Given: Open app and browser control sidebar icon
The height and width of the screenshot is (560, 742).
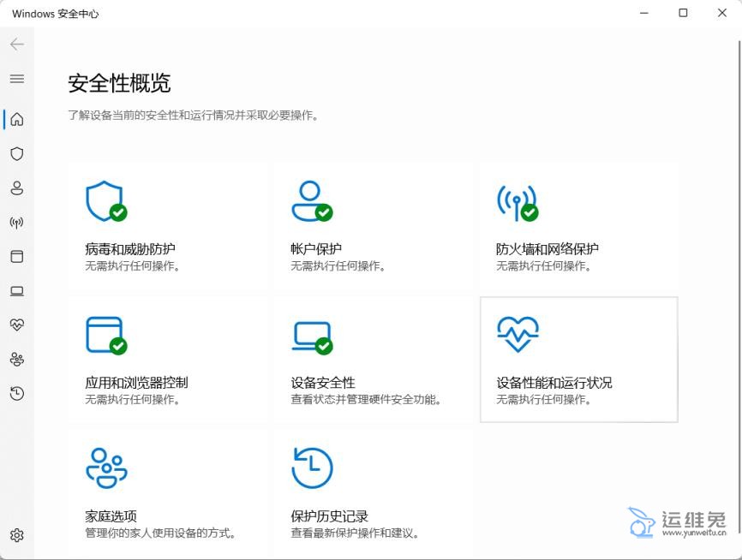Looking at the screenshot, I should (x=16, y=257).
